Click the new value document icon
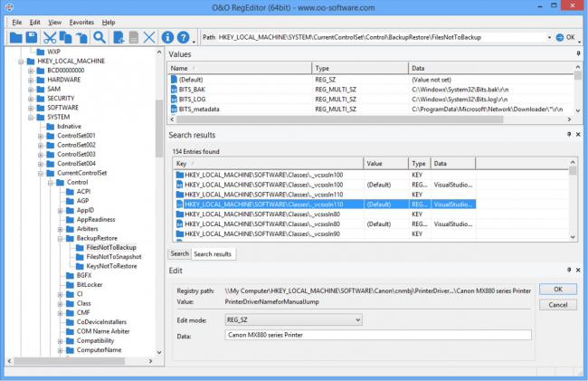The width and height of the screenshot is (588, 381). pyautogui.click(x=119, y=37)
